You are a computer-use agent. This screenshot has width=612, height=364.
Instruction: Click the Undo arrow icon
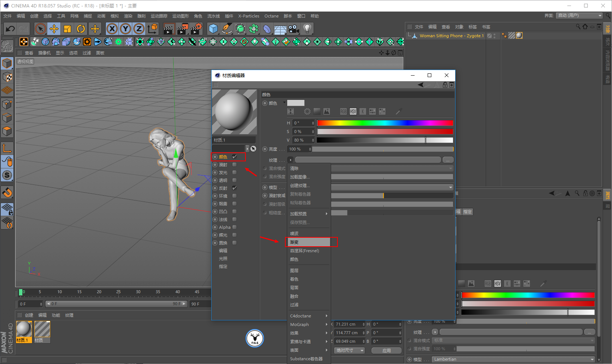10,29
